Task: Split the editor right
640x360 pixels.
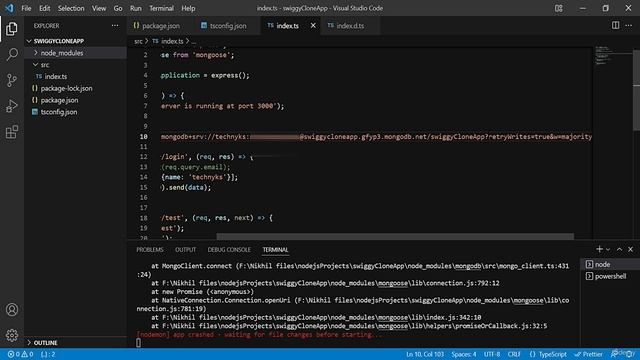Action: (615, 25)
